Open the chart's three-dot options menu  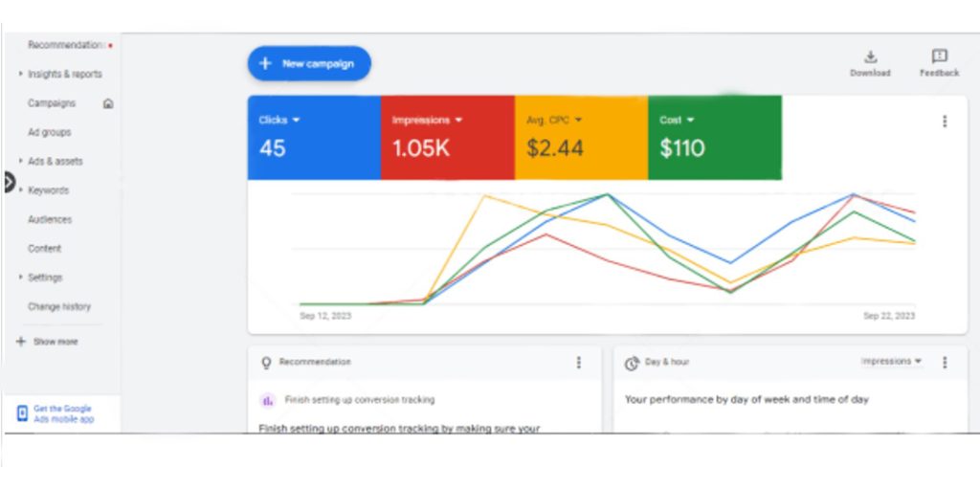click(945, 122)
